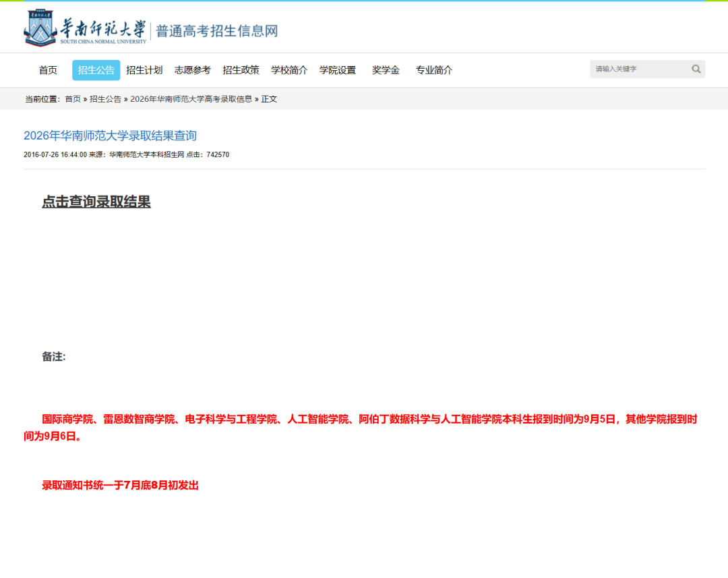
Task: Click the 招生公告 breadcrumb link
Action: tap(105, 99)
